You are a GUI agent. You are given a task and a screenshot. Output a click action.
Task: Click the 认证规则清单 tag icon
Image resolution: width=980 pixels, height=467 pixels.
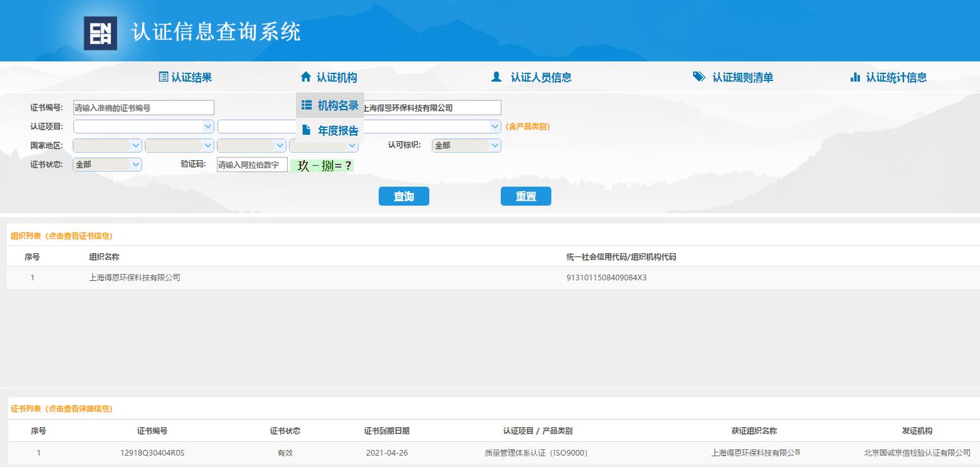tap(699, 77)
